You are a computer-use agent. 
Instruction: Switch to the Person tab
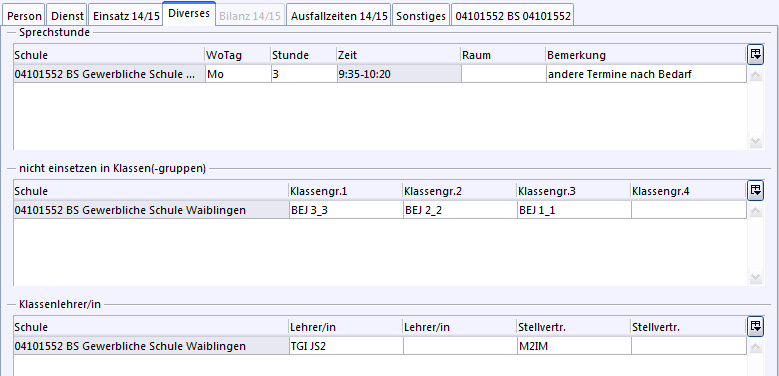pyautogui.click(x=25, y=16)
